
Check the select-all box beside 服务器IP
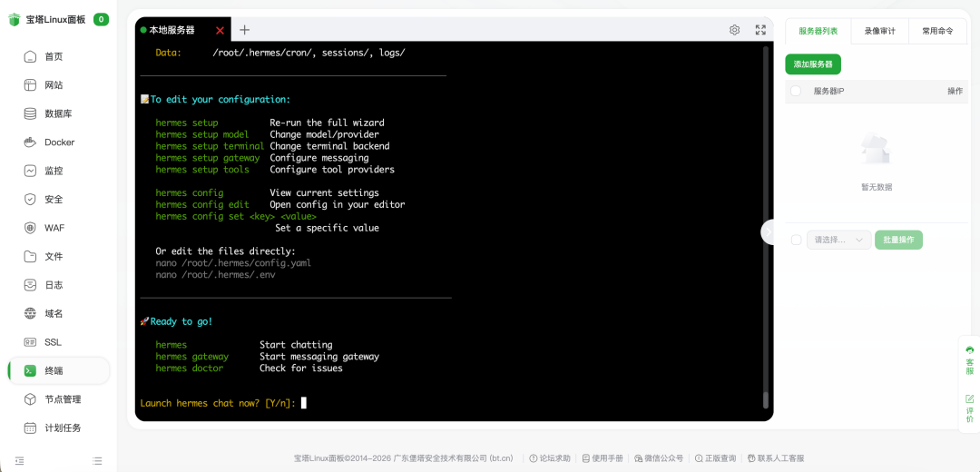[796, 92]
